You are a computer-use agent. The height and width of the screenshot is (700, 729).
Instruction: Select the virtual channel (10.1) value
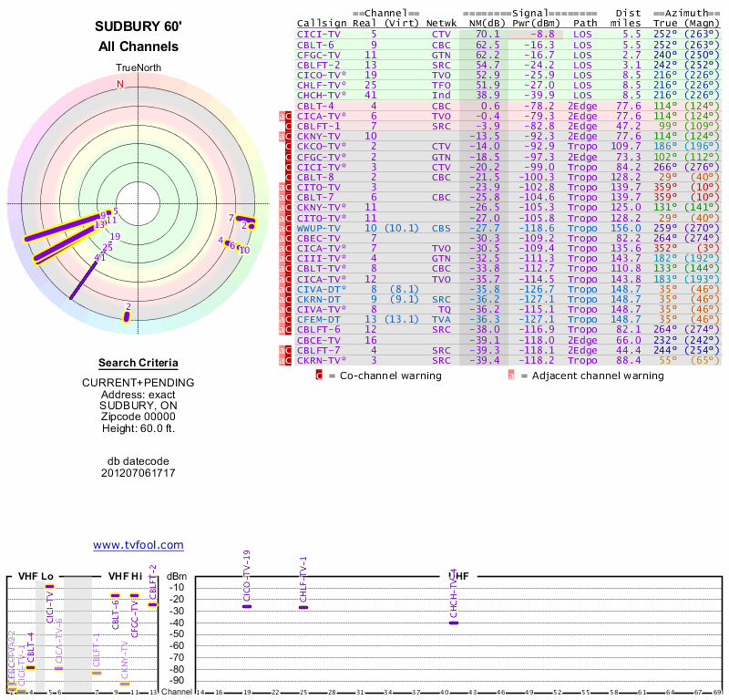coord(402,229)
